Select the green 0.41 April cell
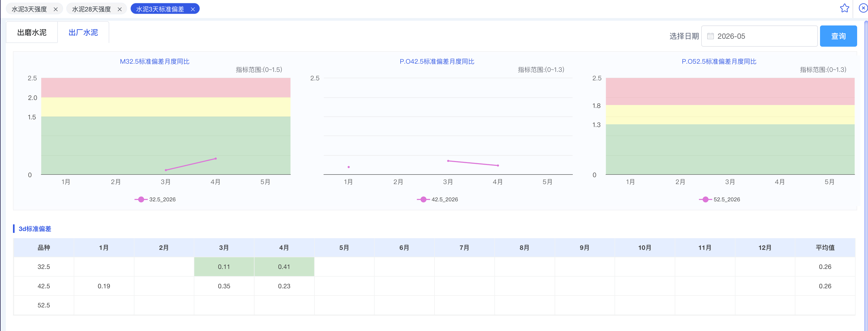 click(284, 267)
